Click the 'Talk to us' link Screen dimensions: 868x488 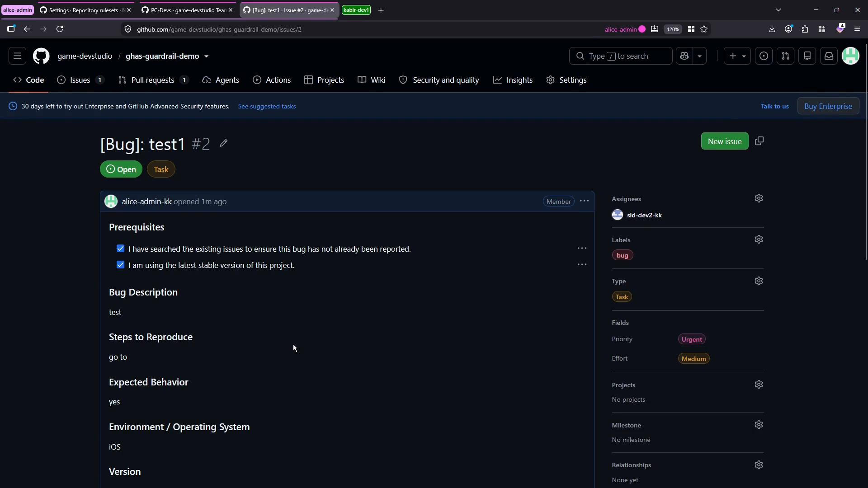pos(775,106)
